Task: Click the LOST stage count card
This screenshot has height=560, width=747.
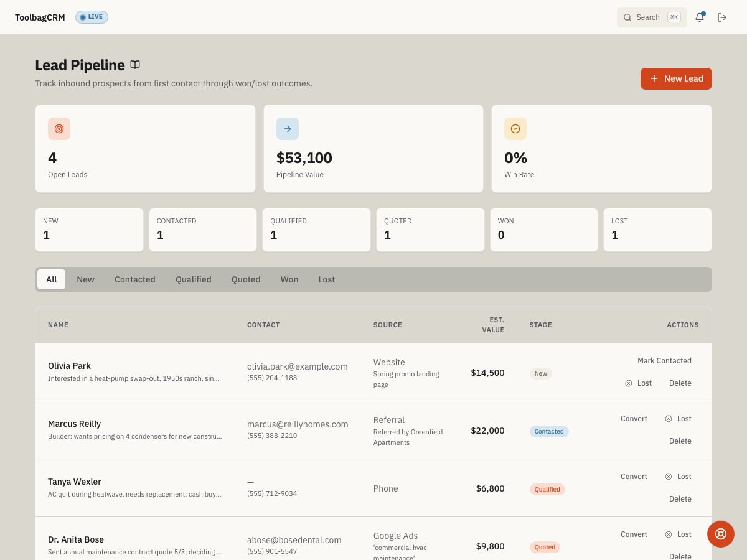Action: [x=657, y=230]
